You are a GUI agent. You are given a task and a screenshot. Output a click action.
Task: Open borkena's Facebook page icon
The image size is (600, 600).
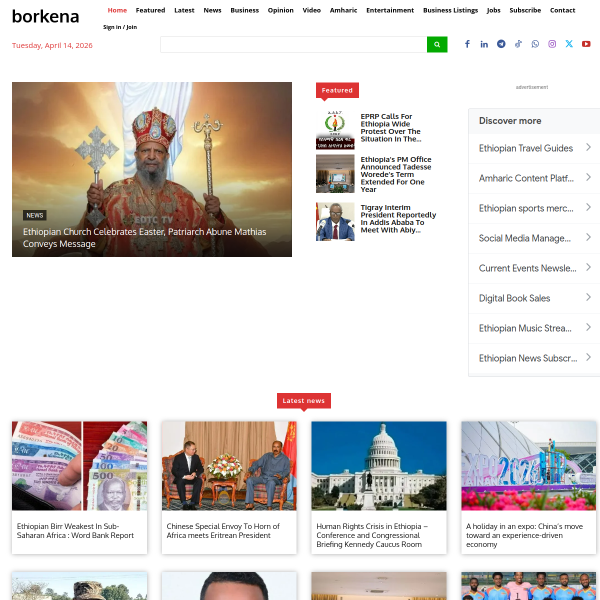pos(467,44)
